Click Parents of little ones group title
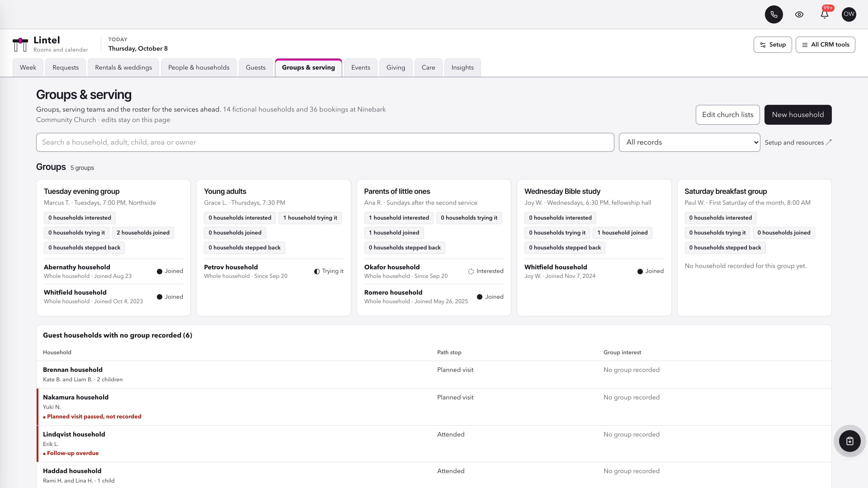 pos(397,191)
